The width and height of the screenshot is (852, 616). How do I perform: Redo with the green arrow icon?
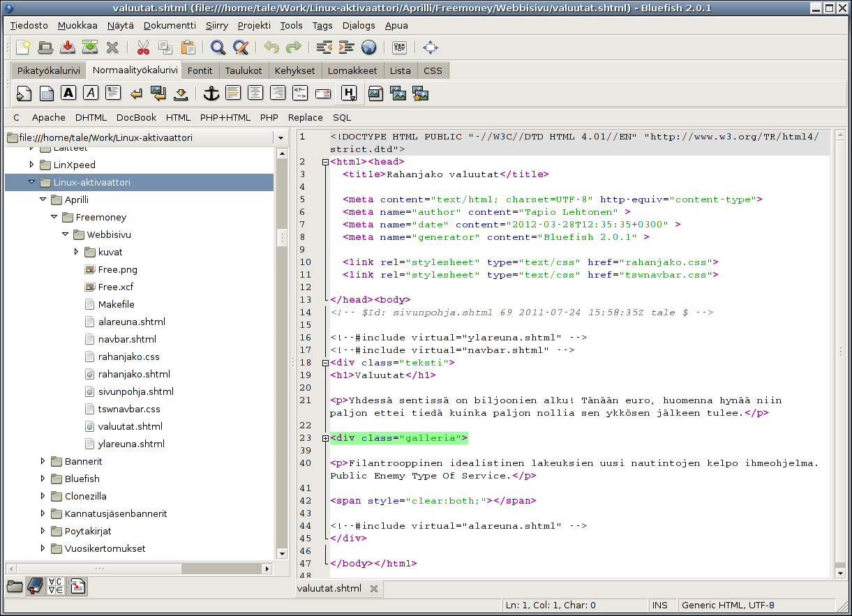(x=294, y=47)
